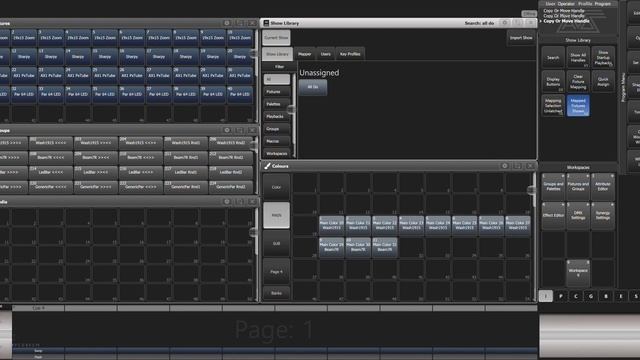Click the Colours window scrollbar handle

click(531, 190)
